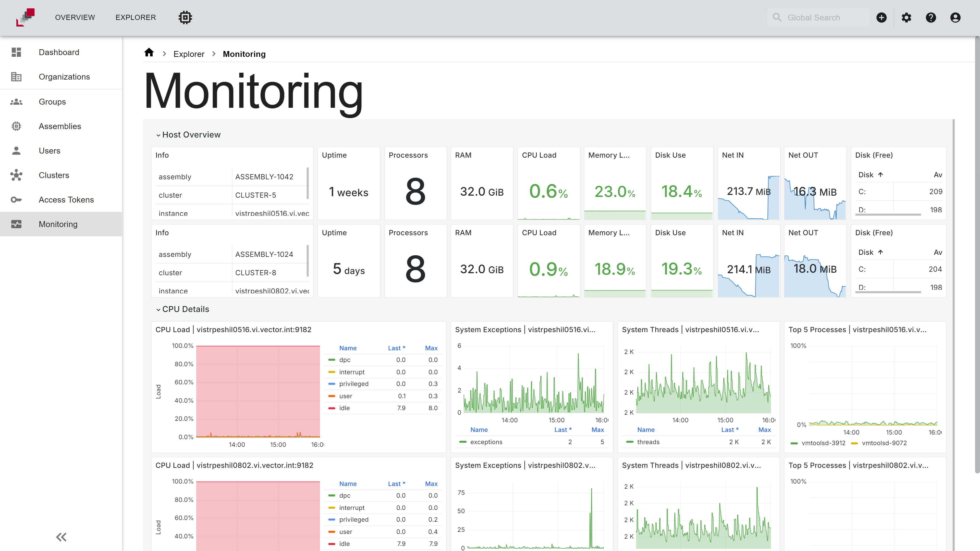Open the user account icon
This screenshot has height=551, width=980.
pos(955,18)
